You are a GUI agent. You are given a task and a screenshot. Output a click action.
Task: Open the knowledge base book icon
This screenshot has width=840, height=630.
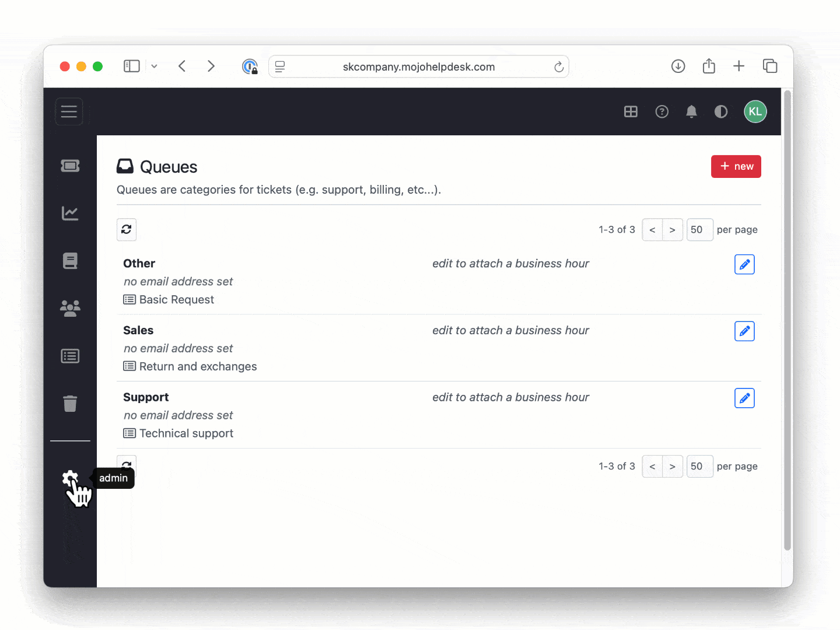[70, 261]
